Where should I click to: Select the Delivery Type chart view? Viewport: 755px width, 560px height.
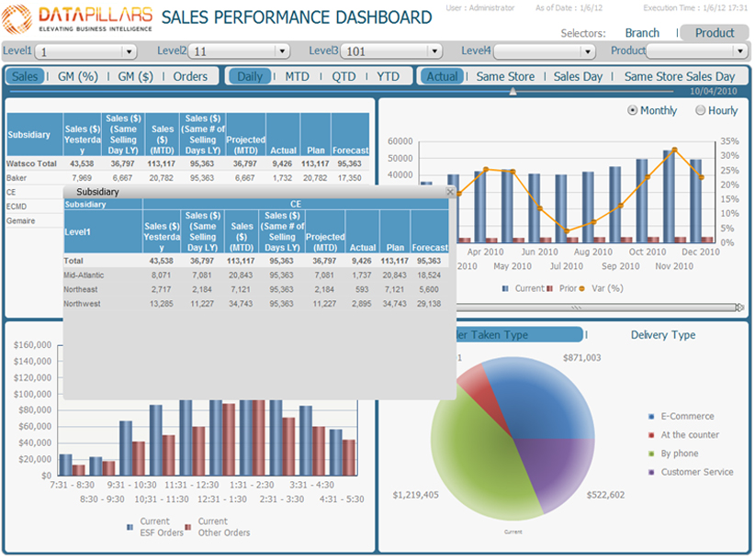[662, 335]
